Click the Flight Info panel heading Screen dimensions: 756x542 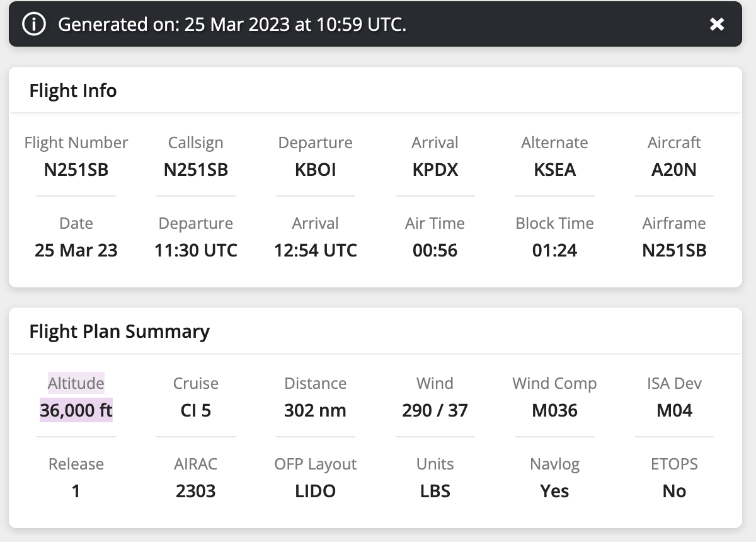point(73,91)
